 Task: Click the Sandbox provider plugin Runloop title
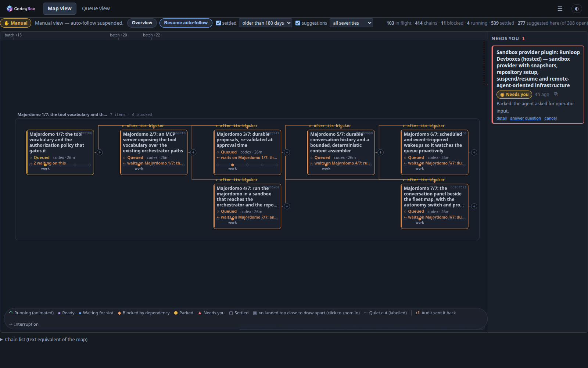(538, 69)
